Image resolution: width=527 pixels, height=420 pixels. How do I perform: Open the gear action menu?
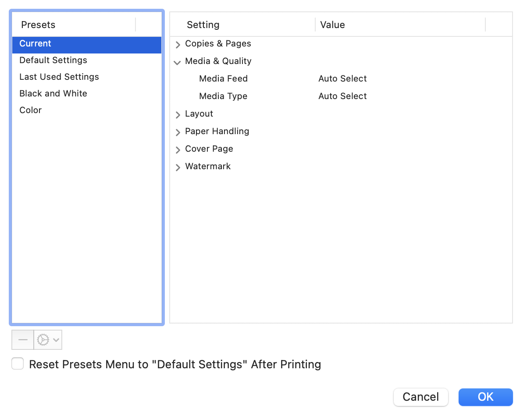coord(48,340)
